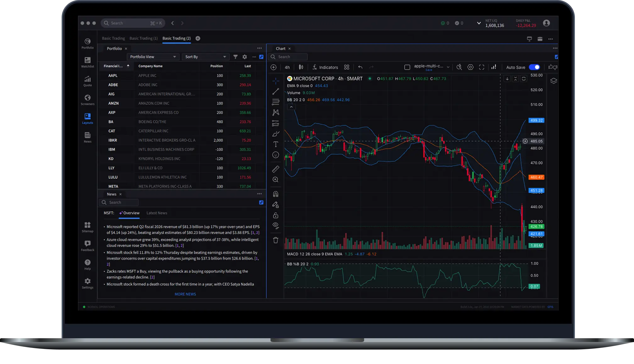
Task: Click the News panel Search field
Action: pos(119,202)
